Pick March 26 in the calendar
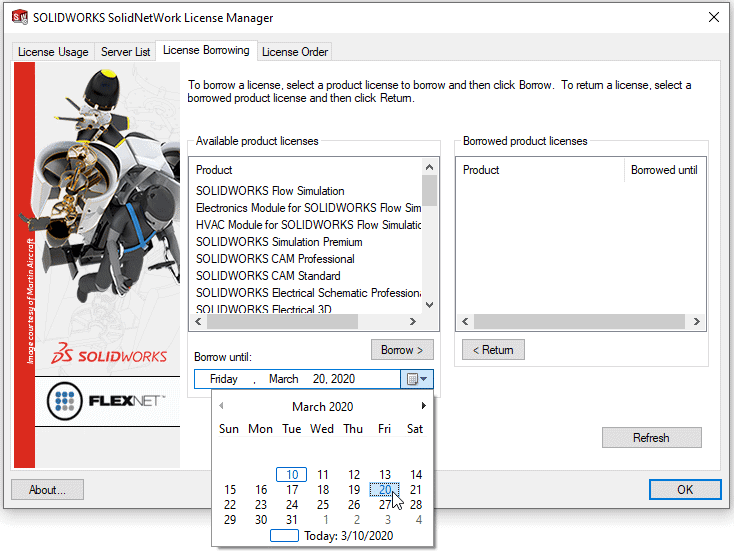Screen dimensions: 734x552 354,505
